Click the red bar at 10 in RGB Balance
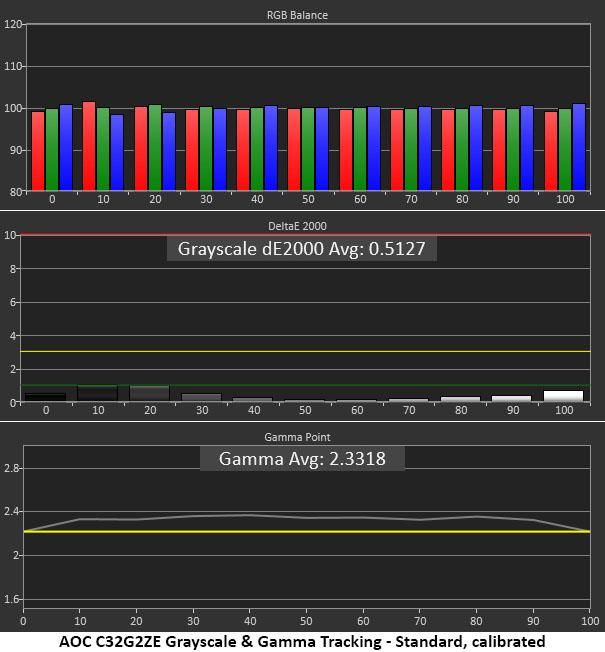This screenshot has height=652, width=605. pyautogui.click(x=89, y=146)
